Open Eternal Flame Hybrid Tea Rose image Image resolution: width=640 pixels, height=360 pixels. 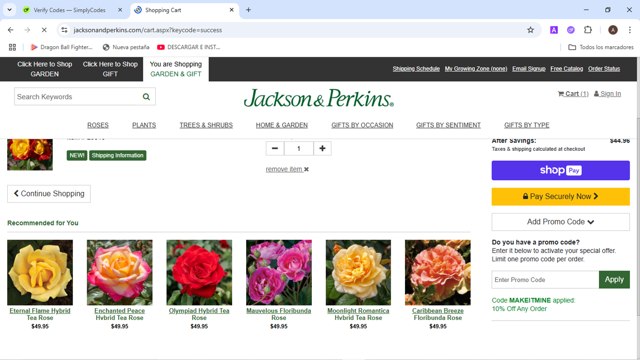pyautogui.click(x=40, y=272)
